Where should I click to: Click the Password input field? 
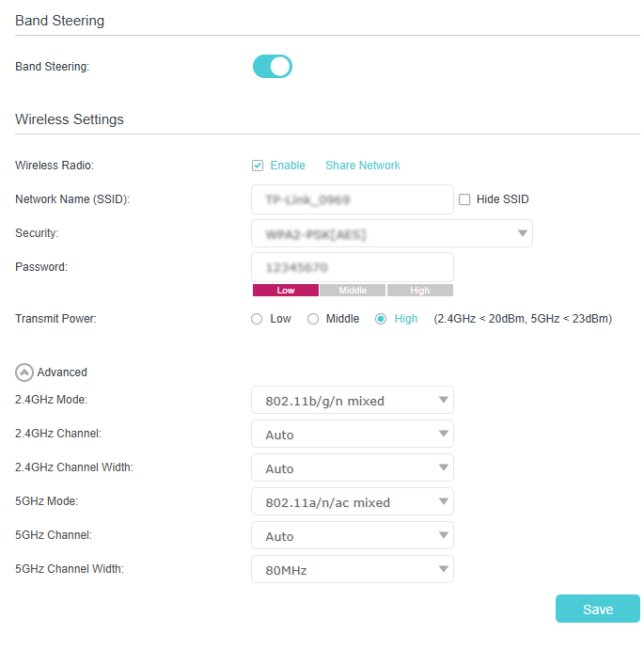352,267
